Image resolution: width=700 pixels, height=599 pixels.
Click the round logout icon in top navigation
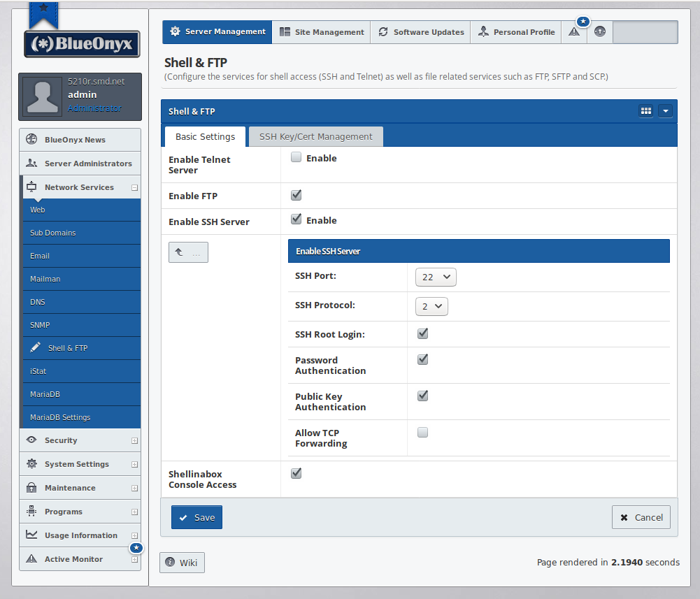click(x=600, y=31)
